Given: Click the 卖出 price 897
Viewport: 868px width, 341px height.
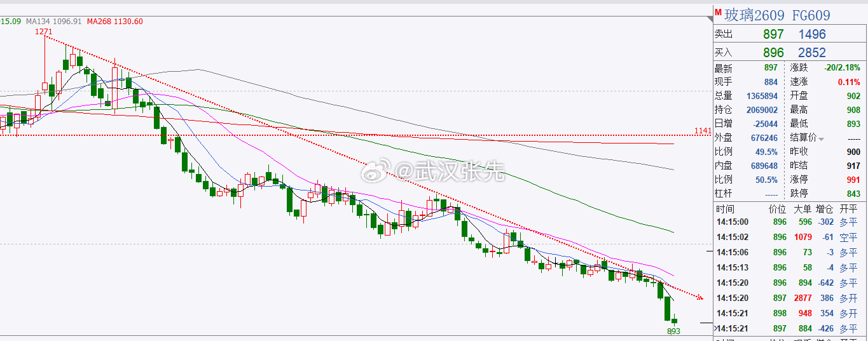Looking at the screenshot, I should 774,34.
